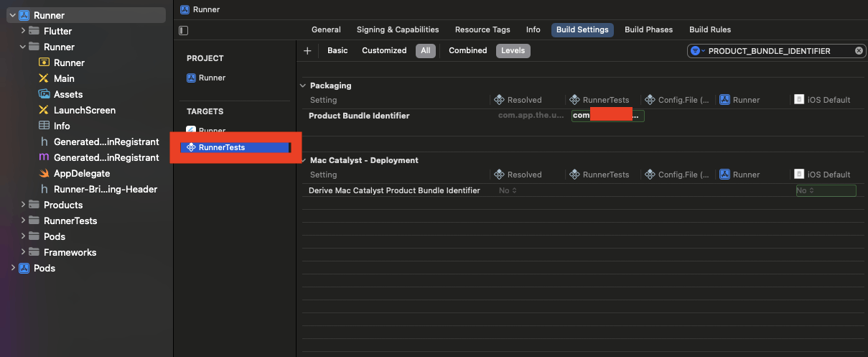Open the Build Rules tab

[710, 29]
